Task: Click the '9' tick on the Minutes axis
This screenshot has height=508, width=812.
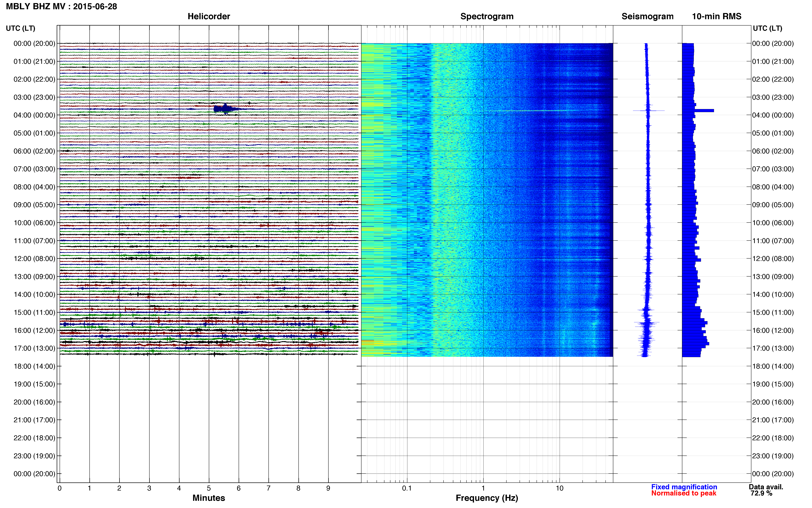Action: (328, 488)
